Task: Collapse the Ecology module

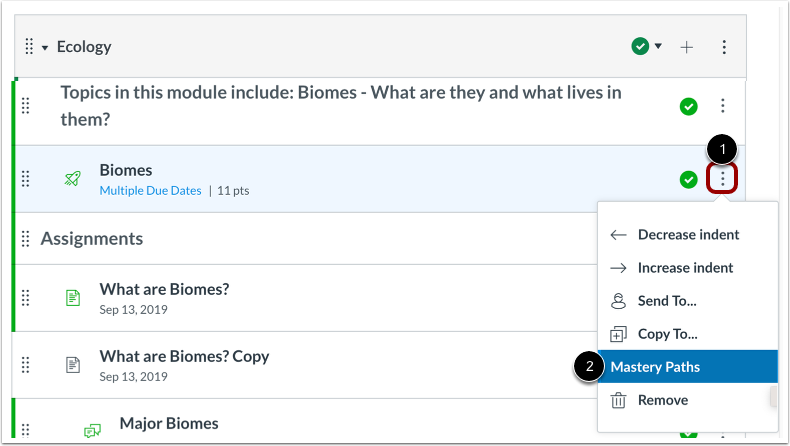Action: (45, 48)
